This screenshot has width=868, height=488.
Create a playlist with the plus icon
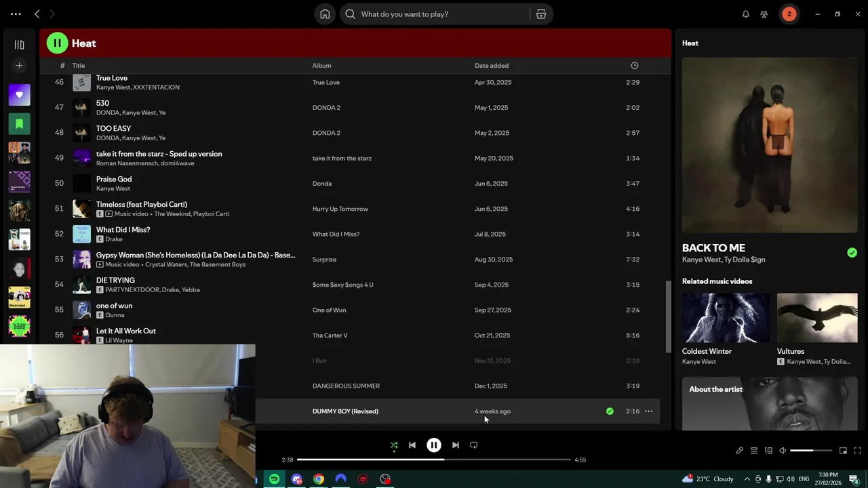click(19, 65)
